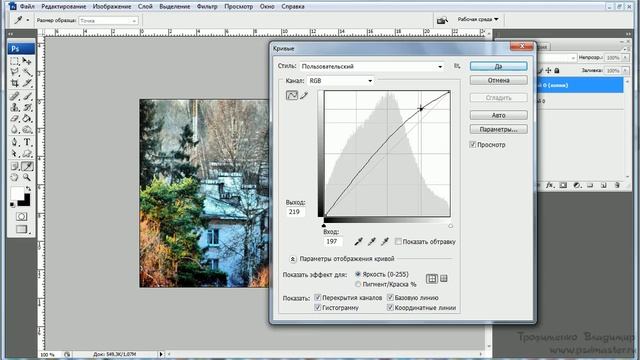The height and width of the screenshot is (360, 640).
Task: Change screen mode via toolbox icon
Action: 21,229
